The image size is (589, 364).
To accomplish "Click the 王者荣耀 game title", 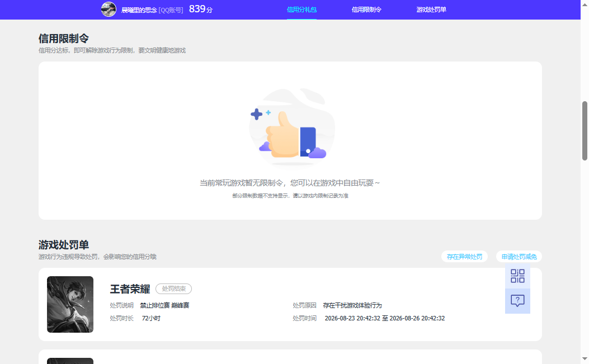I will pyautogui.click(x=130, y=289).
